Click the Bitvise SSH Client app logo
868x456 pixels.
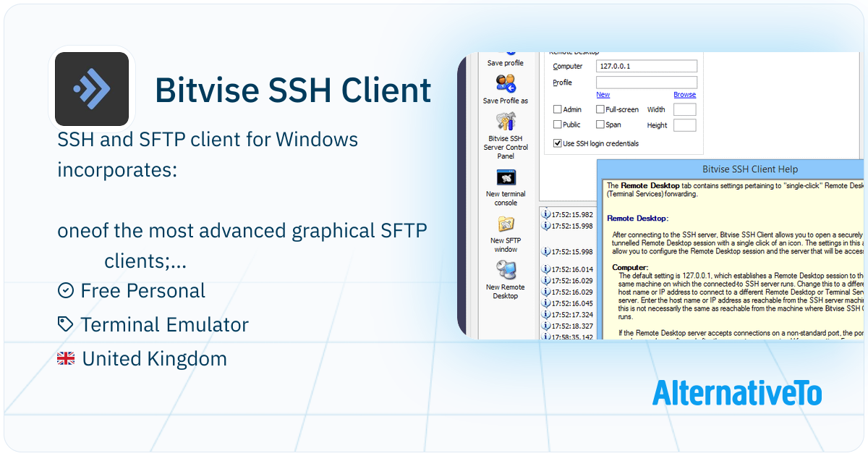click(92, 89)
